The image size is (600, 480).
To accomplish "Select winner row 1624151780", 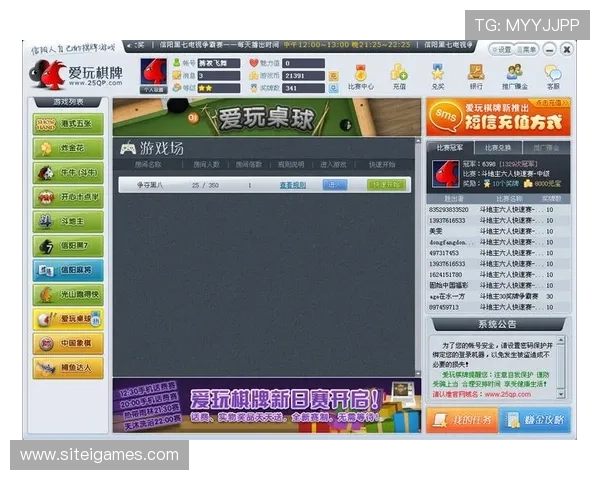I will tap(498, 275).
